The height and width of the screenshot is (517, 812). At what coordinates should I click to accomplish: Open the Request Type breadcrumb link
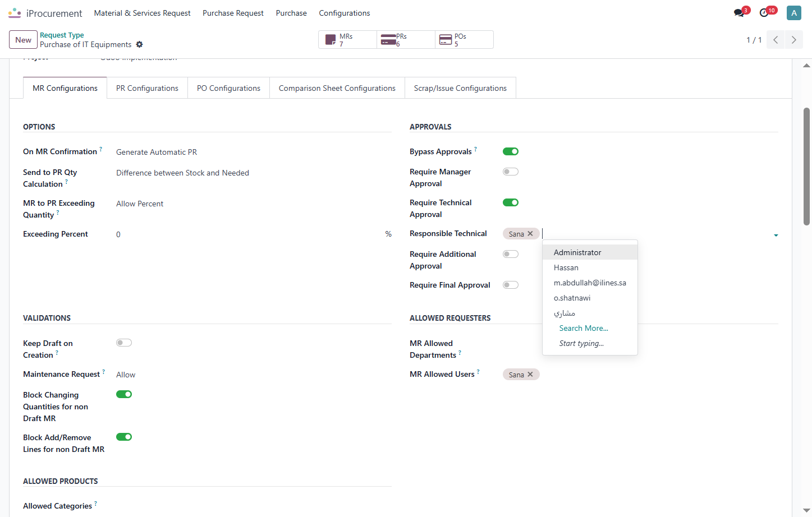[62, 35]
